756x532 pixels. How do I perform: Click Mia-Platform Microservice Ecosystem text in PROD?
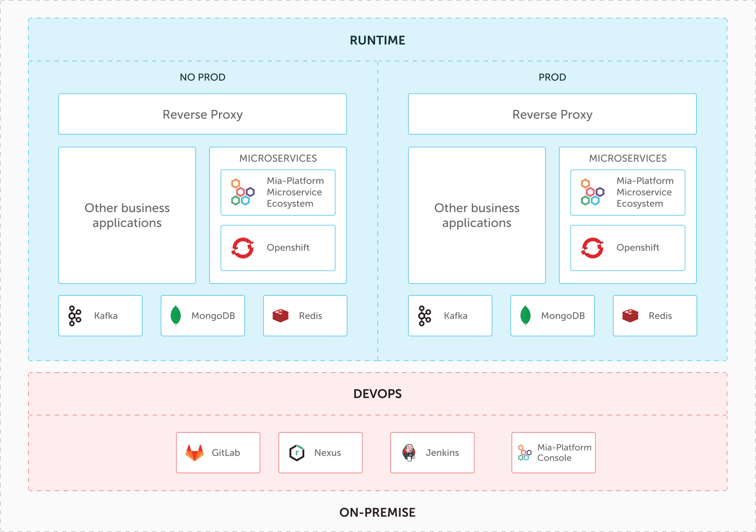645,192
